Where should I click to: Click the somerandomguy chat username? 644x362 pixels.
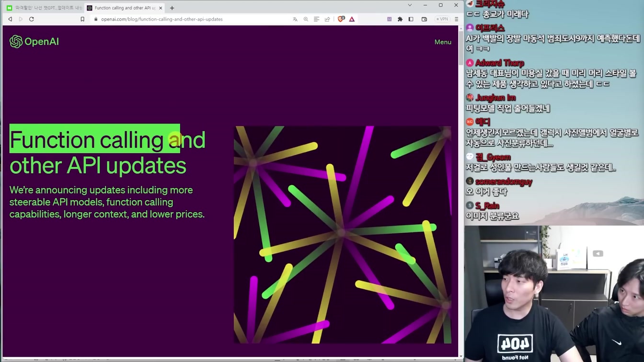tap(504, 181)
